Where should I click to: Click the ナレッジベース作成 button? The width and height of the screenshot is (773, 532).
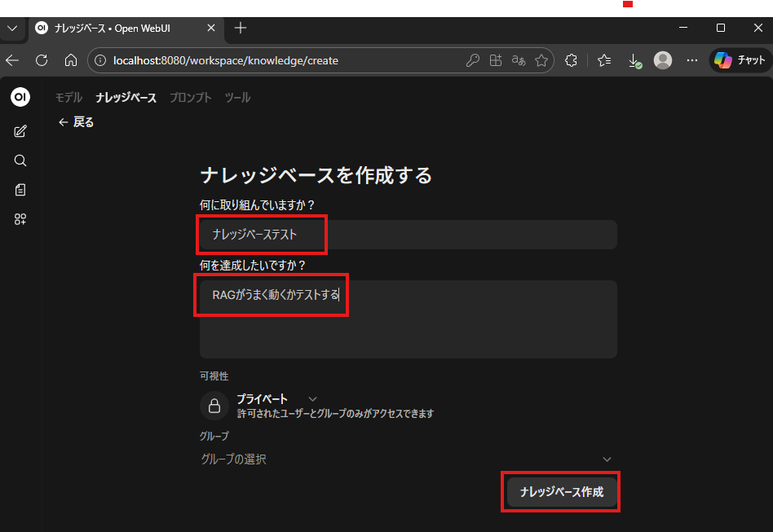(561, 492)
